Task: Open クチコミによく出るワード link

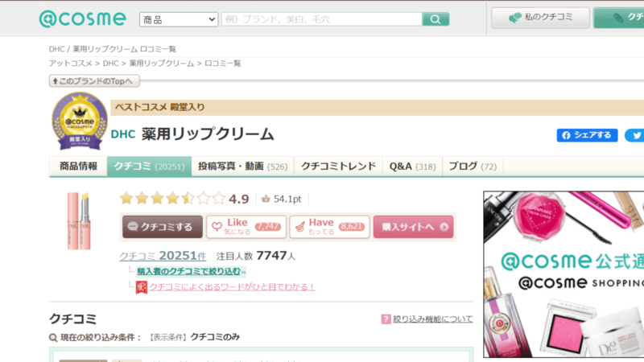Action: 232,287
